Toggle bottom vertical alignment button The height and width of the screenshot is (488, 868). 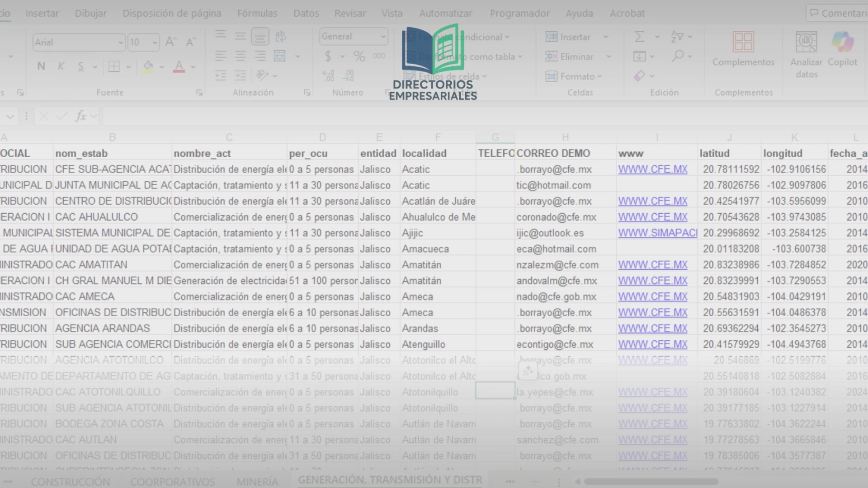click(x=260, y=37)
